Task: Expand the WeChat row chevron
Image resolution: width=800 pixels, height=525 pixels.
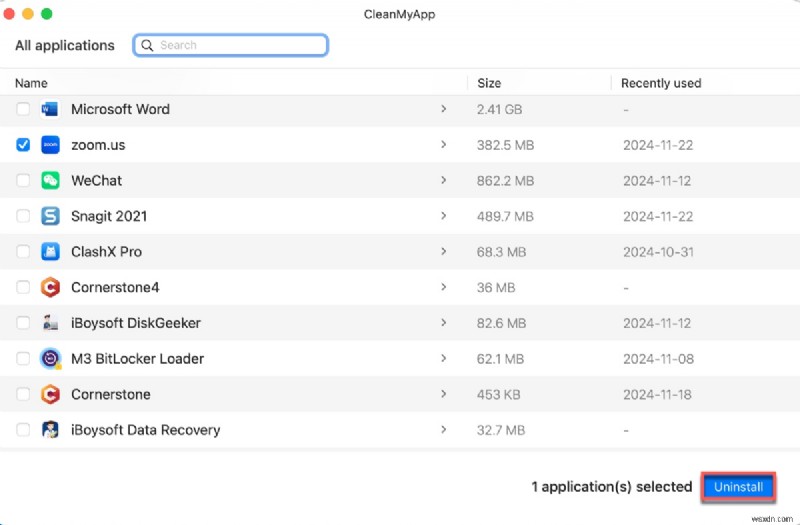Action: click(x=443, y=180)
